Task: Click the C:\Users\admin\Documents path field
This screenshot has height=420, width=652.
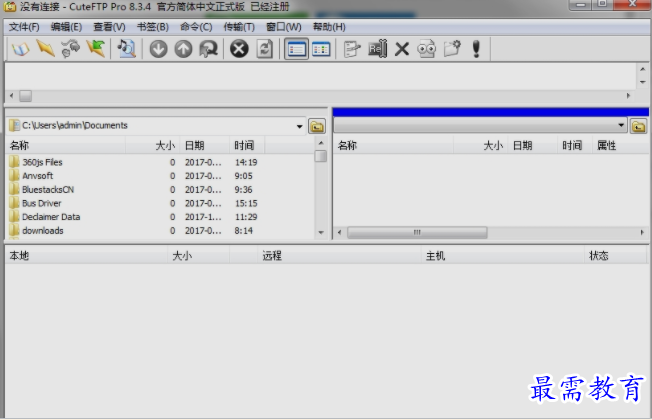Action: pos(156,126)
